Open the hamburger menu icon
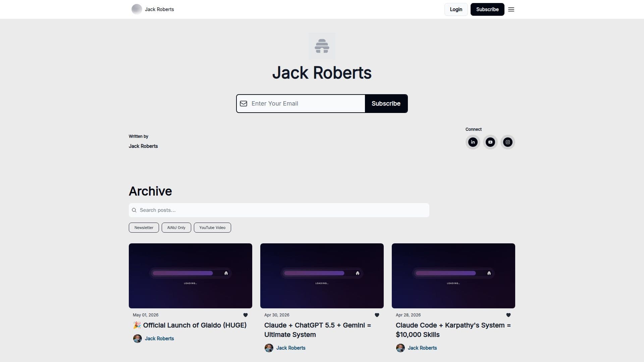The height and width of the screenshot is (362, 644). pos(511,9)
